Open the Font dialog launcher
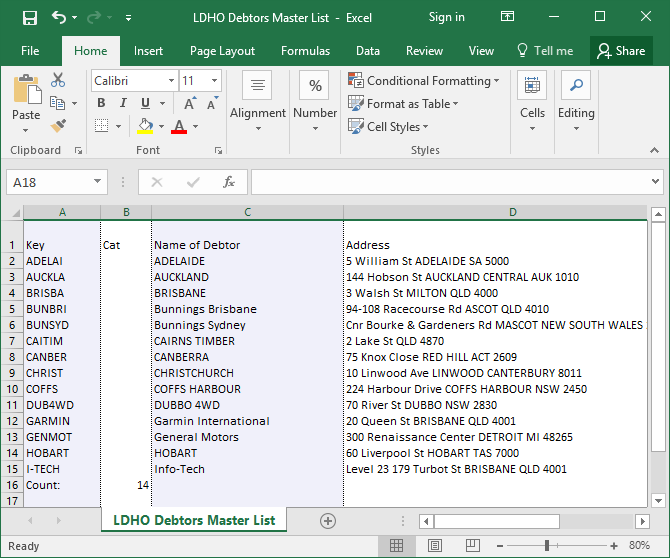 [218, 150]
